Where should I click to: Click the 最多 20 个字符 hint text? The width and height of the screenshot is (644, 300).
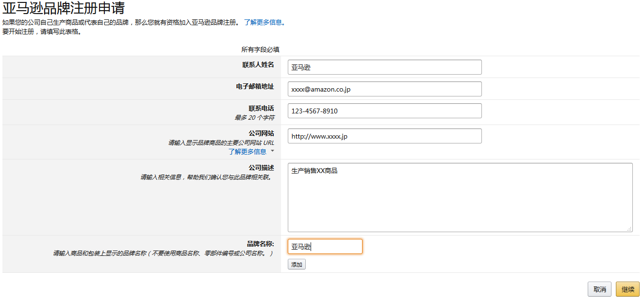pos(254,118)
